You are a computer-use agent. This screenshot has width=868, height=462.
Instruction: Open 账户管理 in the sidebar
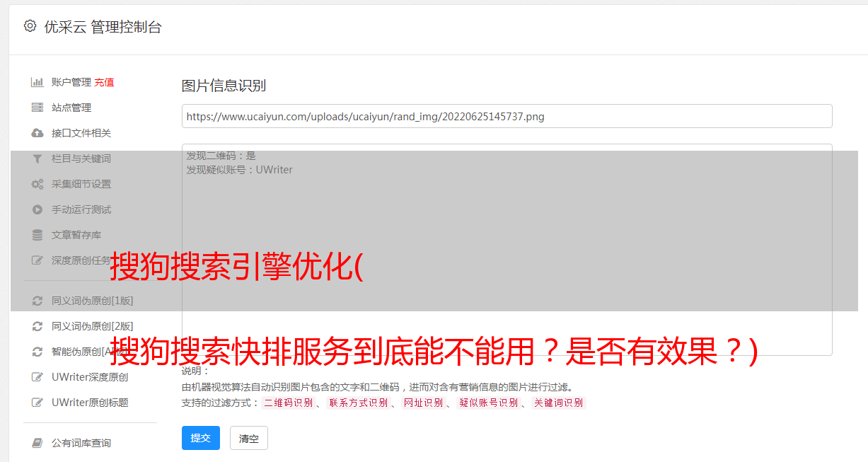coord(71,82)
